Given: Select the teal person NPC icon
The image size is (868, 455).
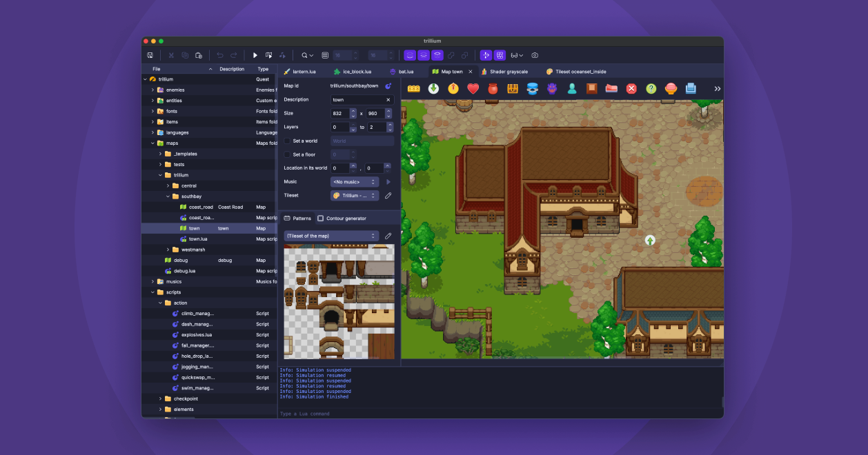Looking at the screenshot, I should pos(572,88).
